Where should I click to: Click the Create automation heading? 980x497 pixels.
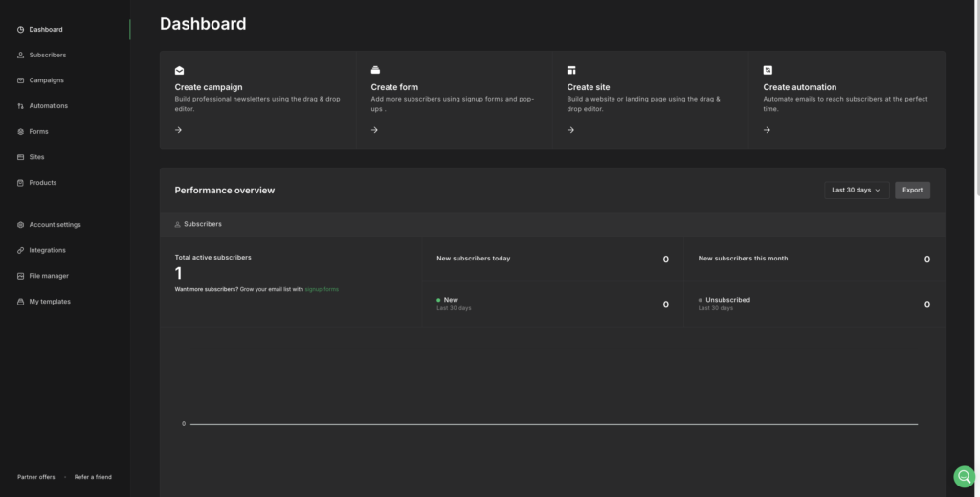click(799, 87)
